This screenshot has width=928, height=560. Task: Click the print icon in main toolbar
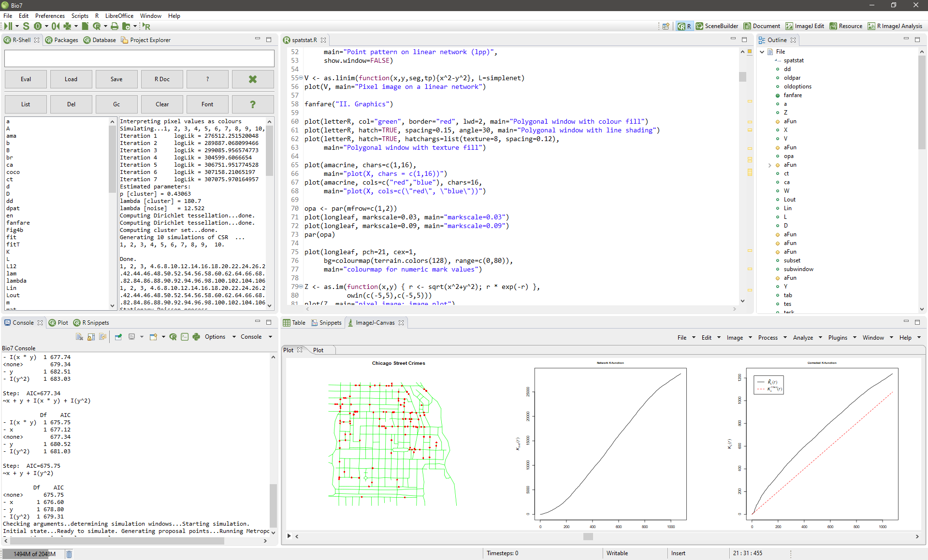click(x=115, y=26)
